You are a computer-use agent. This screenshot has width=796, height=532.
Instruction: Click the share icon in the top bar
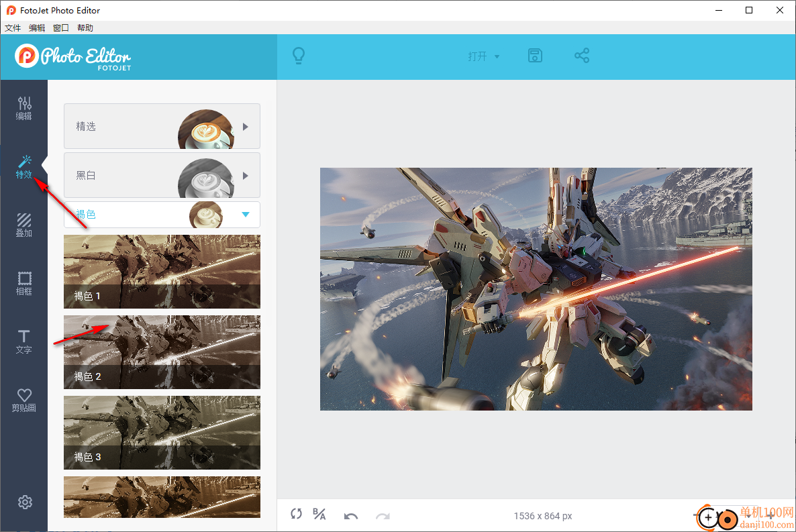(582, 55)
